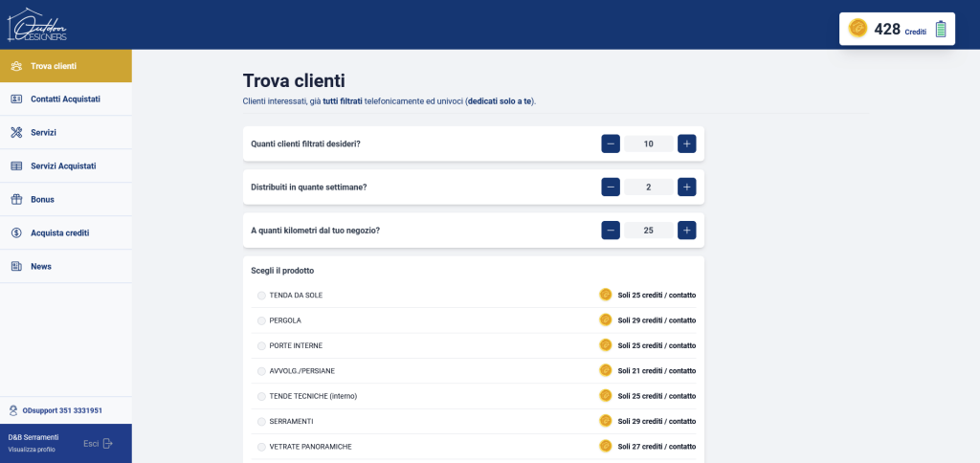The height and width of the screenshot is (463, 980).
Task: Select the SERRAMENTI radio button
Action: tap(261, 422)
